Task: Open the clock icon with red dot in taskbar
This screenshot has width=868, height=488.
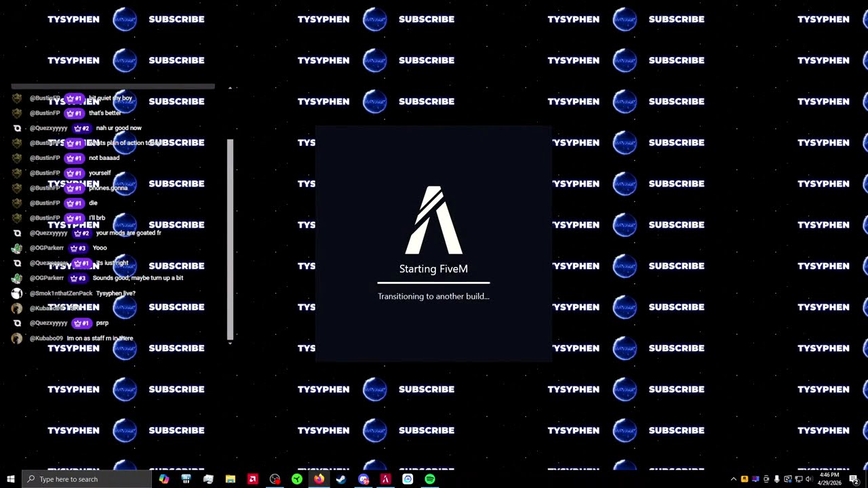Action: pos(275,479)
